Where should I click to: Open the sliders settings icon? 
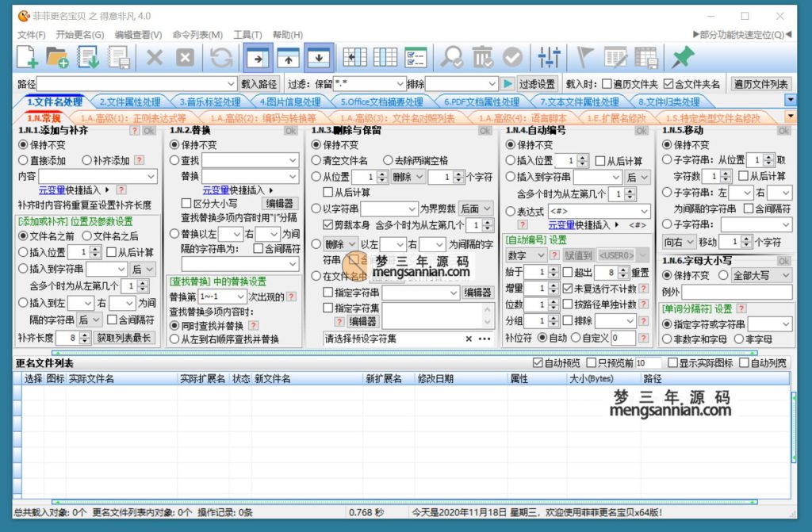tap(549, 58)
